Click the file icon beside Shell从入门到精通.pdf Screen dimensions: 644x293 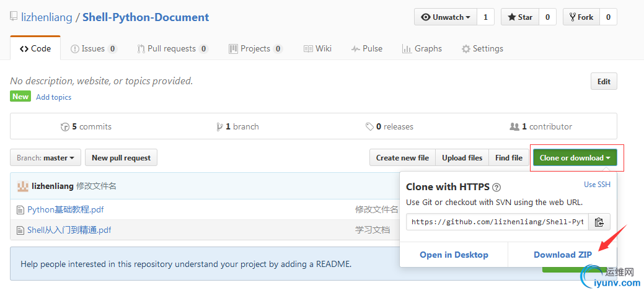(20, 230)
